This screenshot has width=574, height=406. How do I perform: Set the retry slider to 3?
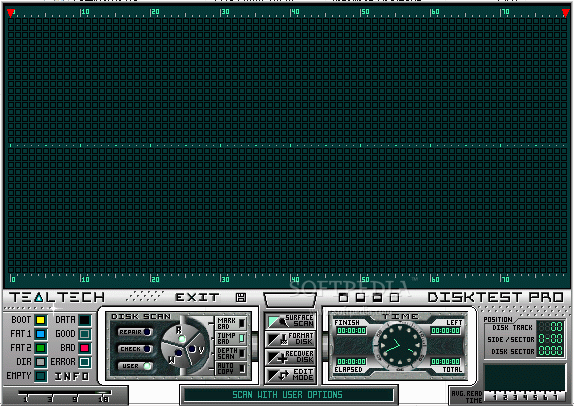click(x=50, y=399)
